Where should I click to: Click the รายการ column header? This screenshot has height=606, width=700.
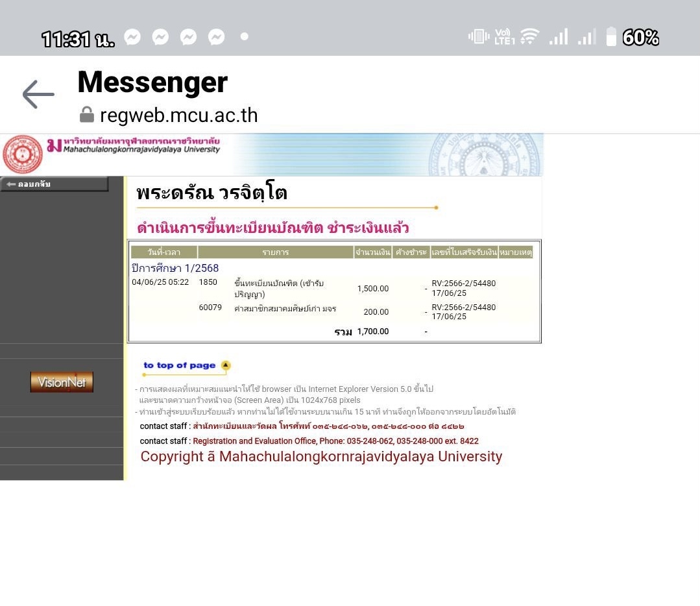coord(276,252)
